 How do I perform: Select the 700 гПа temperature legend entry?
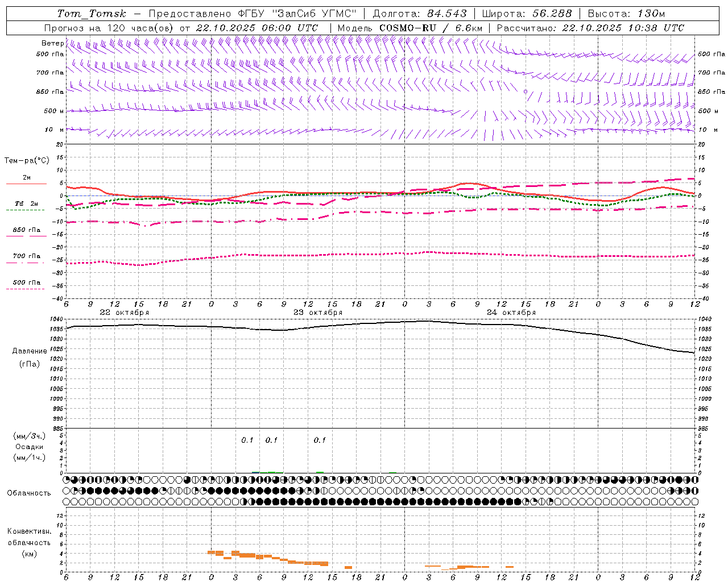pos(27,256)
